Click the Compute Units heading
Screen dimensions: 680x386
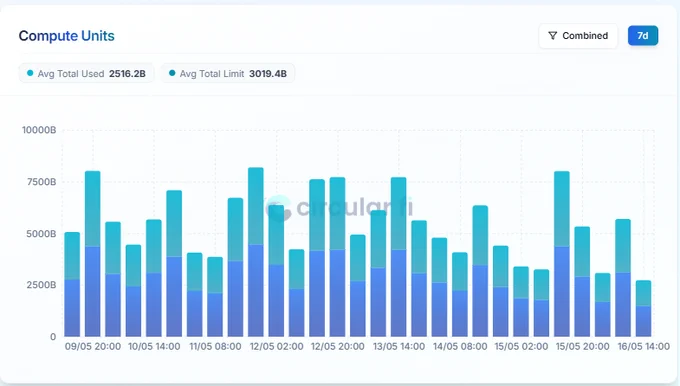(66, 36)
